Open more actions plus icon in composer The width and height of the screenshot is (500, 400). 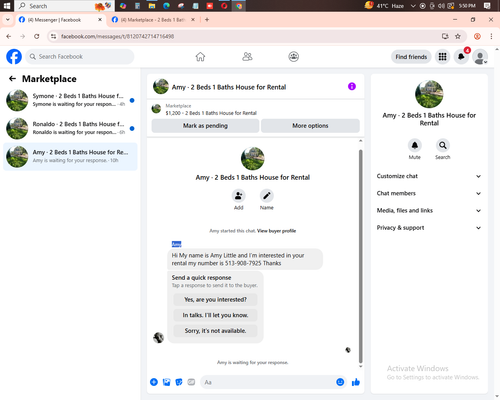point(154,382)
